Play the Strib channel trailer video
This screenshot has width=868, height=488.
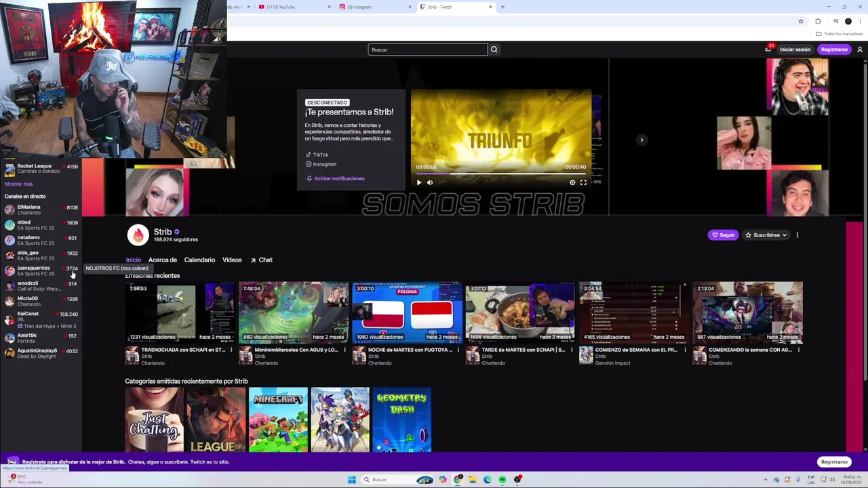coord(418,182)
